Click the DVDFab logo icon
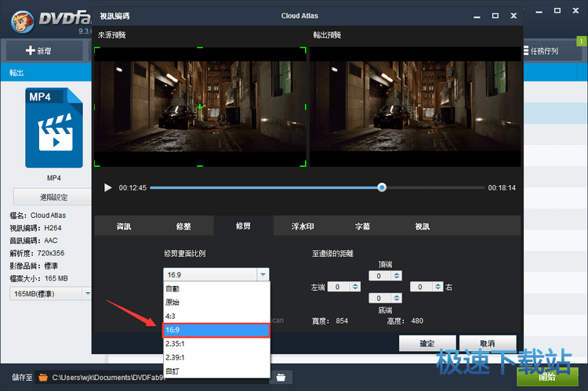 click(23, 21)
